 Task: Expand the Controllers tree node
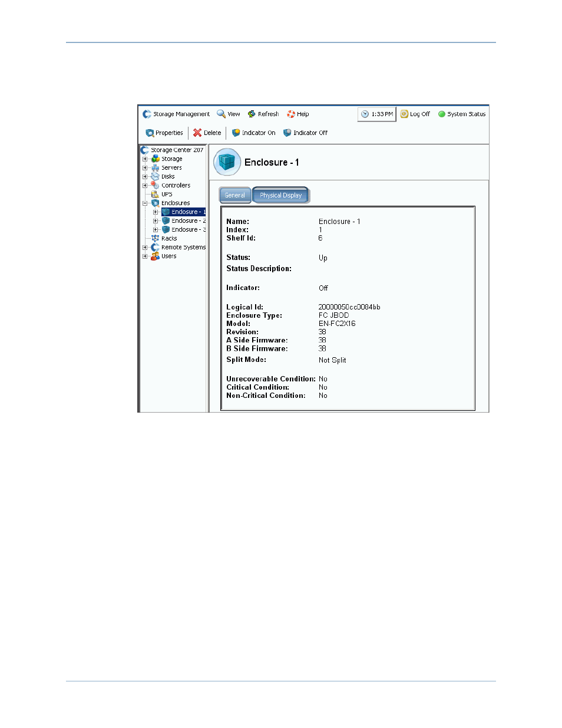145,186
